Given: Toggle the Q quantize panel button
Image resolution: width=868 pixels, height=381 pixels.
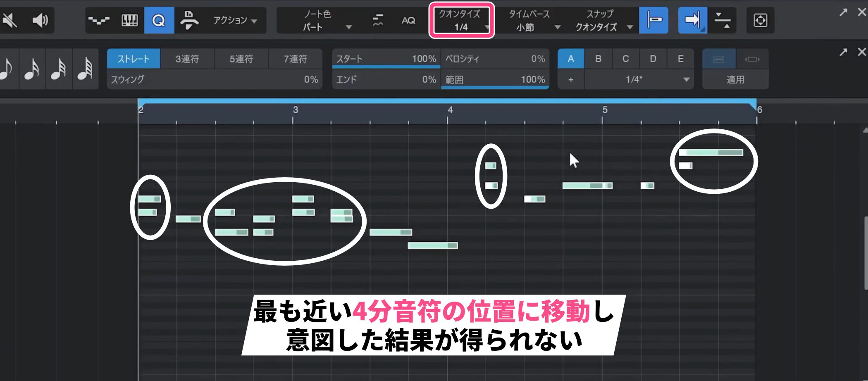Looking at the screenshot, I should point(159,20).
